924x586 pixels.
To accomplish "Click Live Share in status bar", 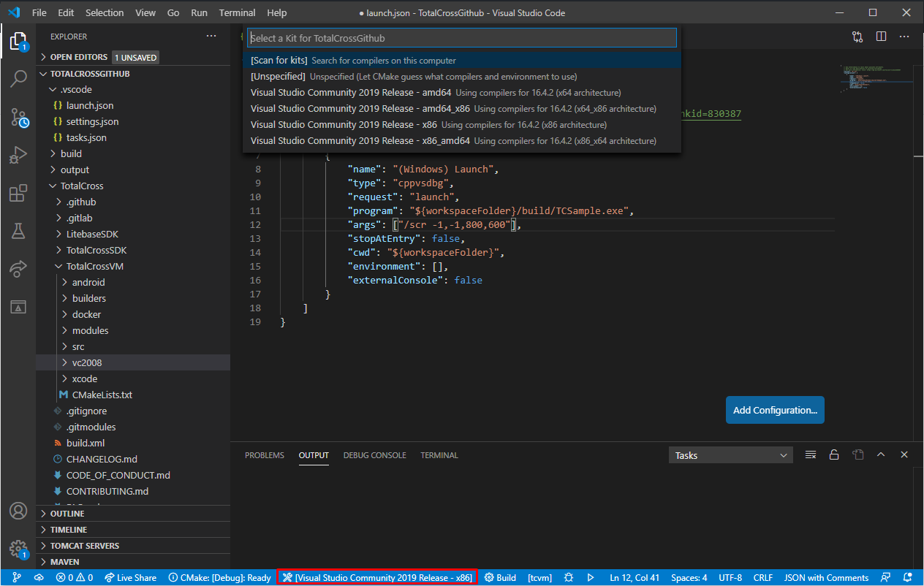I will pos(130,577).
